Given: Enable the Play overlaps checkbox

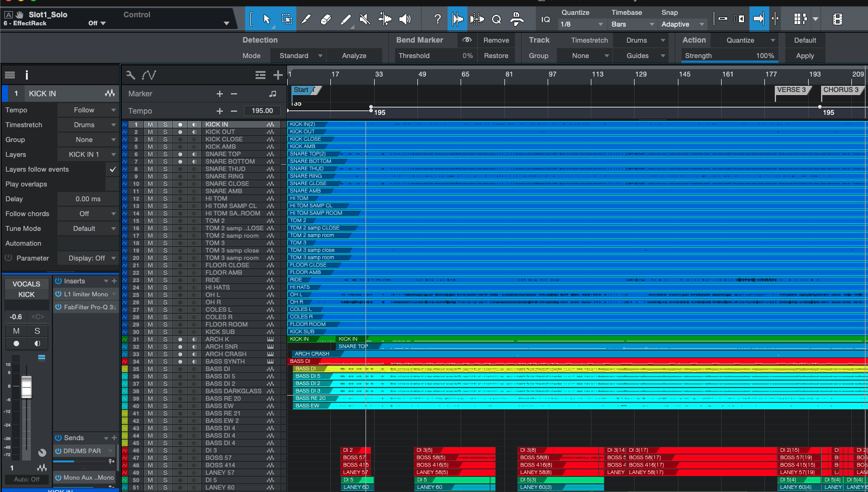Looking at the screenshot, I should tap(112, 184).
